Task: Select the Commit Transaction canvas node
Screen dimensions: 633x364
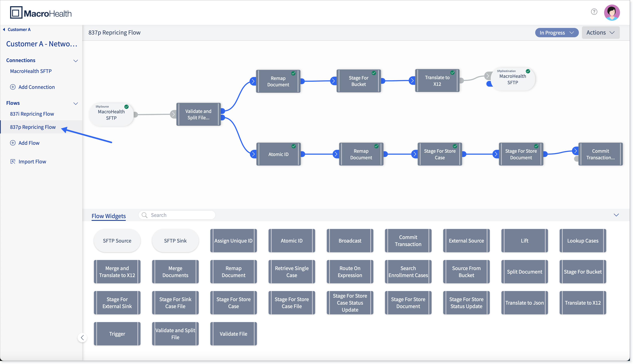Action: 600,154
